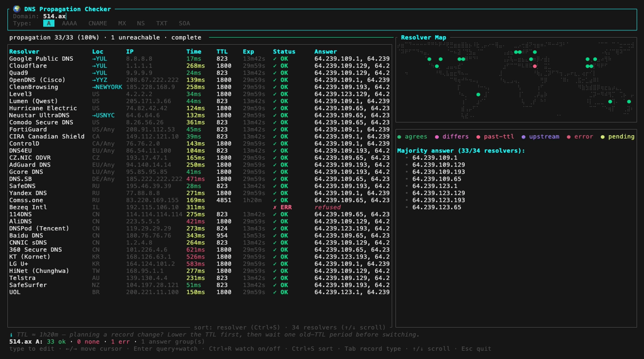Click the 1h20m expiry value
The width and height of the screenshot is (644, 359).
coord(252,200)
